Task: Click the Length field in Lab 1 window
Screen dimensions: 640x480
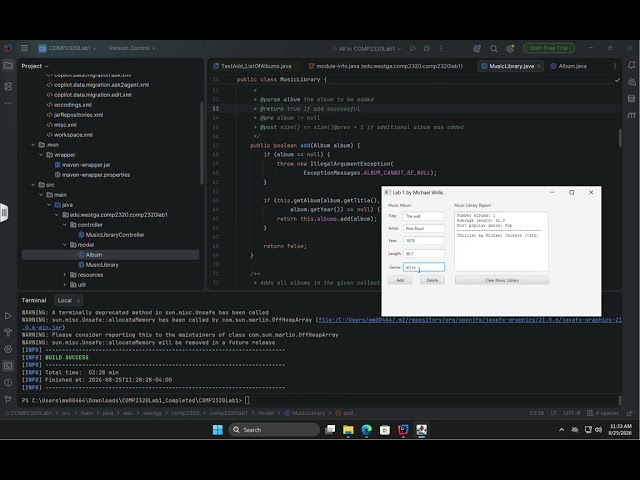Action: [424, 253]
